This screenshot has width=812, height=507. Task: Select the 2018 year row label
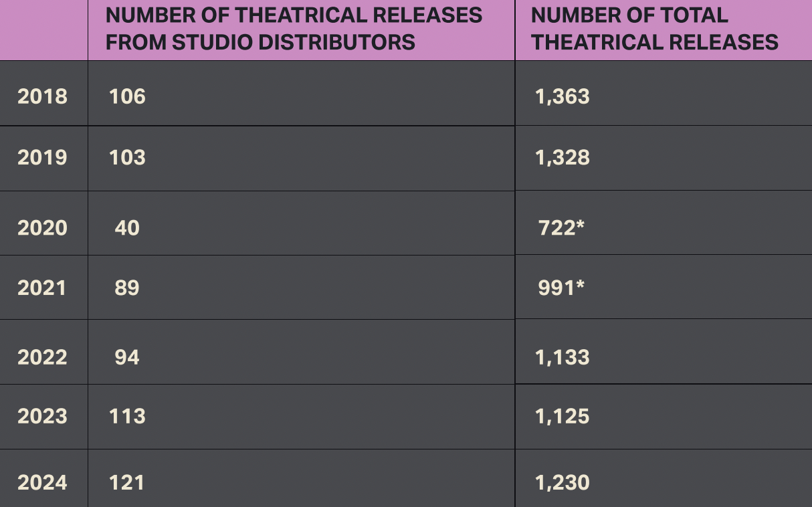click(x=43, y=96)
